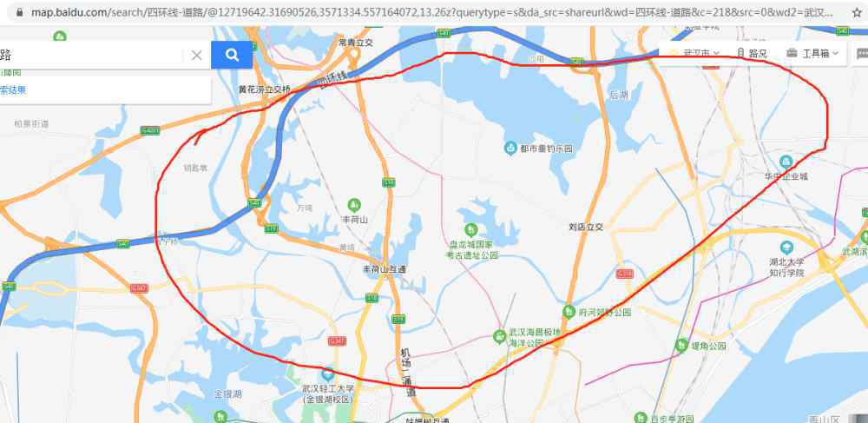
Task: Click 府河郊野公园 park icon
Action: coord(569,312)
